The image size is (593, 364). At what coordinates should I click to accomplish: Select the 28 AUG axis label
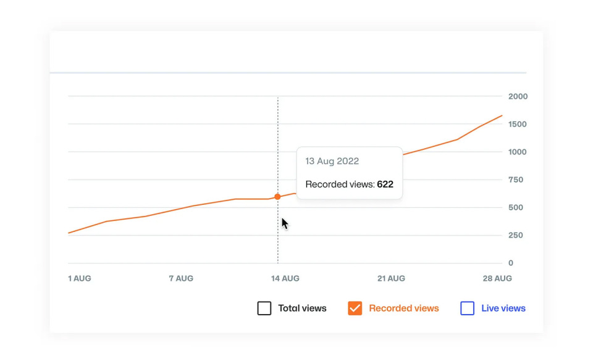coord(497,278)
